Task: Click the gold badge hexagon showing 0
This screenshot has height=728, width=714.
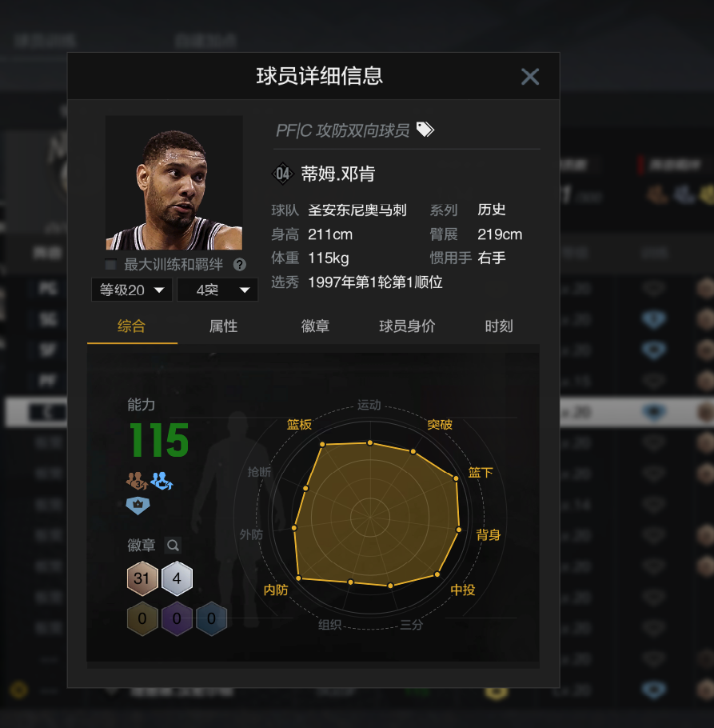Action: tap(142, 618)
